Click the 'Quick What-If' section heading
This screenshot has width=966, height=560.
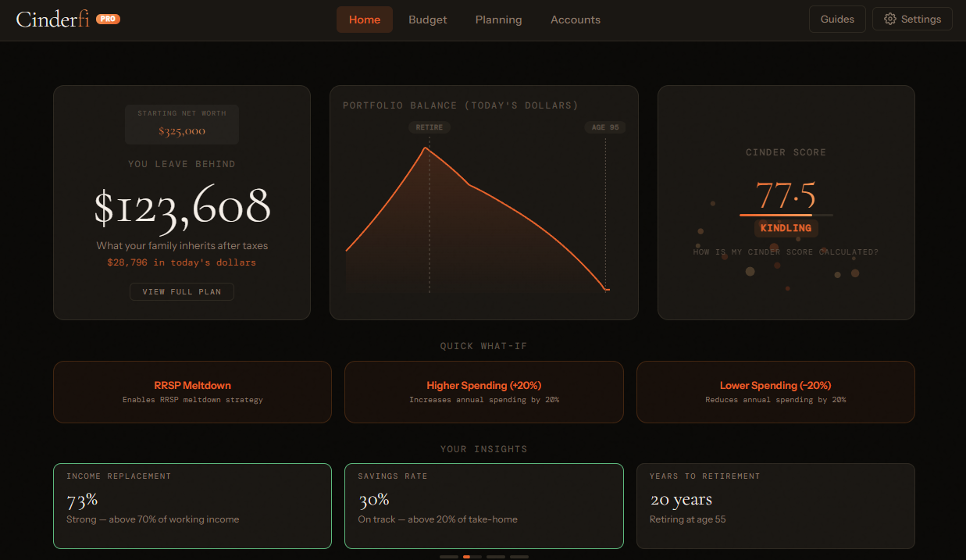[x=483, y=346]
